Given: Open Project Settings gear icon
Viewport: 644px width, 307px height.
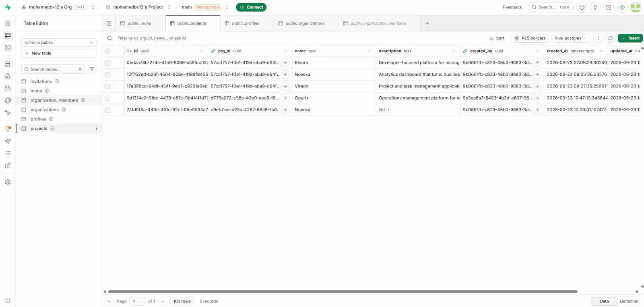Looking at the screenshot, I should [8, 182].
